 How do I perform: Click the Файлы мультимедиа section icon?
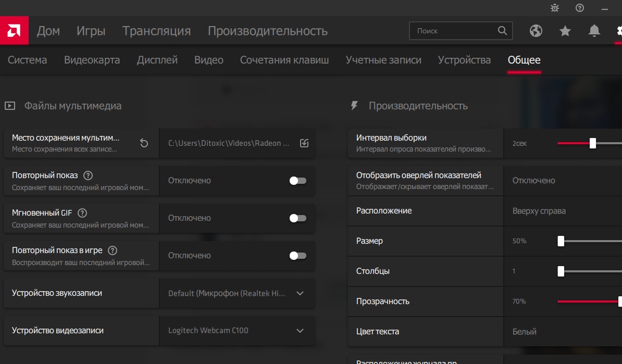[x=10, y=106]
